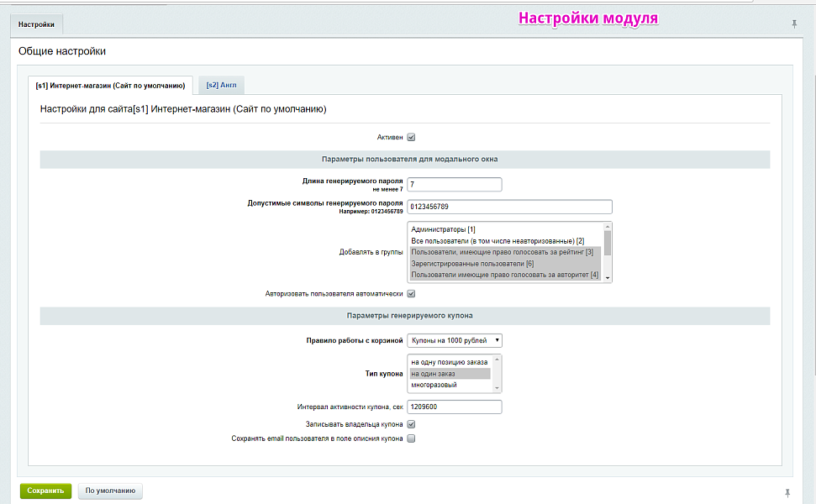Click the Интервал активности купона field
This screenshot has width=816, height=504.
point(454,407)
